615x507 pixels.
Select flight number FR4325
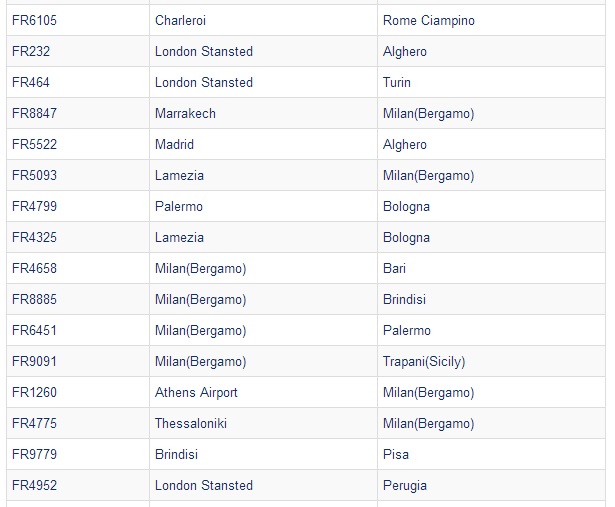(34, 238)
